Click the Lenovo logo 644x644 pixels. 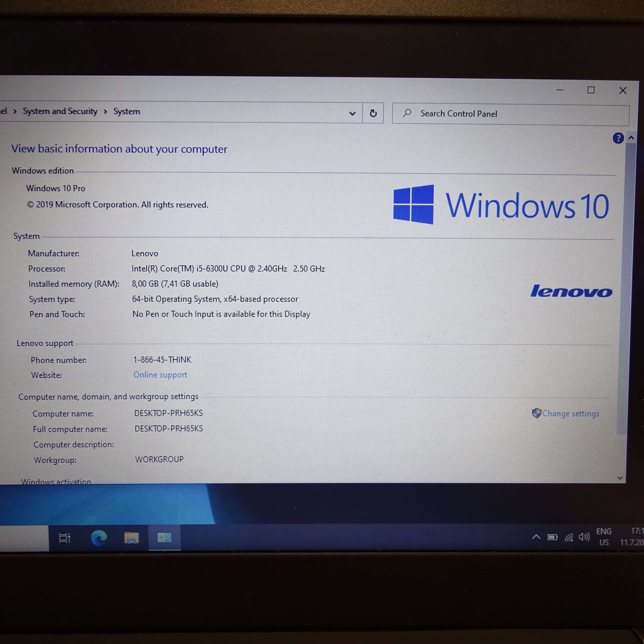coord(571,291)
